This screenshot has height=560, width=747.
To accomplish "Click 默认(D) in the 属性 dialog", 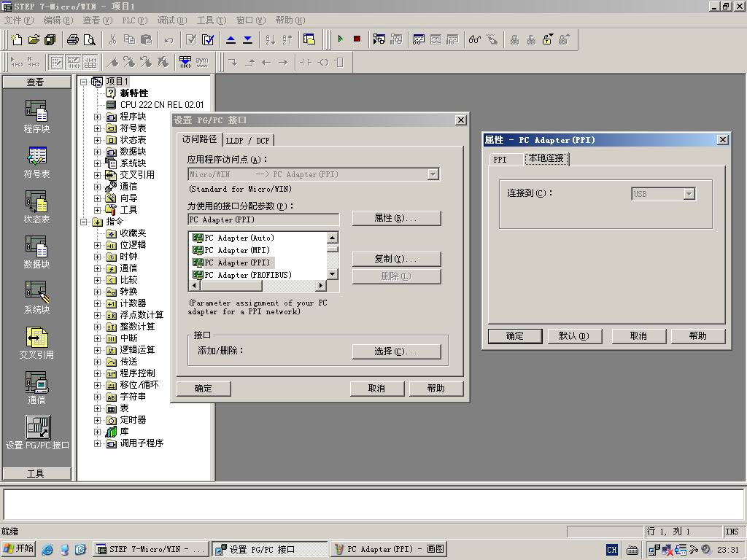I will tap(575, 335).
